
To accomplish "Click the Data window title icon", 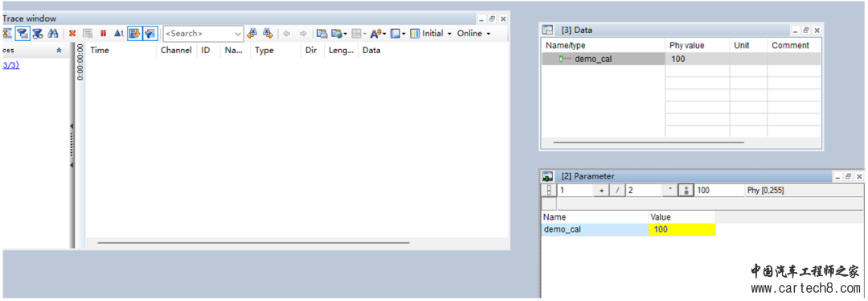I will point(547,30).
